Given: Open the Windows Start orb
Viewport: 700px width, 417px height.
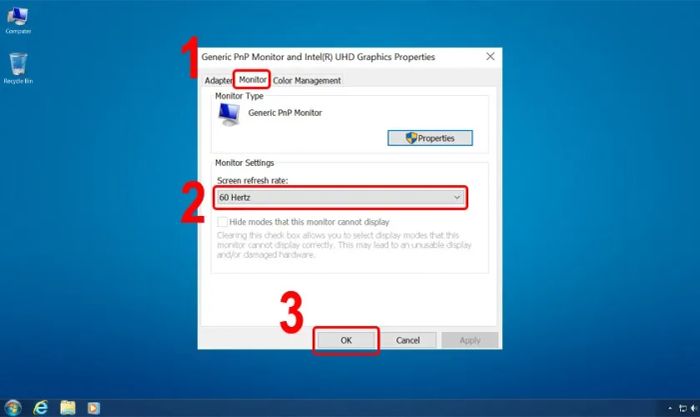Looking at the screenshot, I should pyautogui.click(x=12, y=408).
